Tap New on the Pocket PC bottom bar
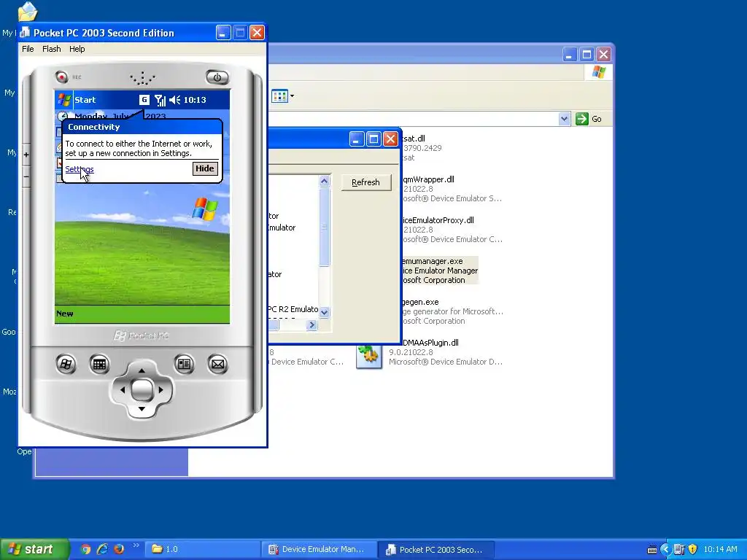 tap(65, 314)
